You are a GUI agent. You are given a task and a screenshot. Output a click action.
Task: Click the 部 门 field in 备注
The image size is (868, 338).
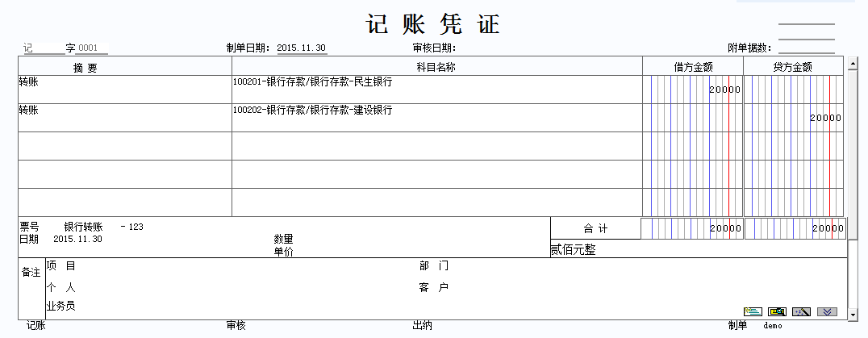tap(434, 266)
